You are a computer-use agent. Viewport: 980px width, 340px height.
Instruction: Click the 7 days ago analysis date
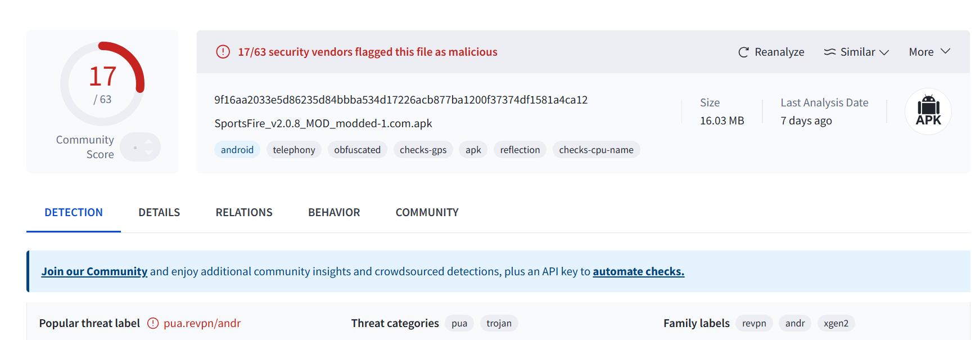click(x=806, y=120)
